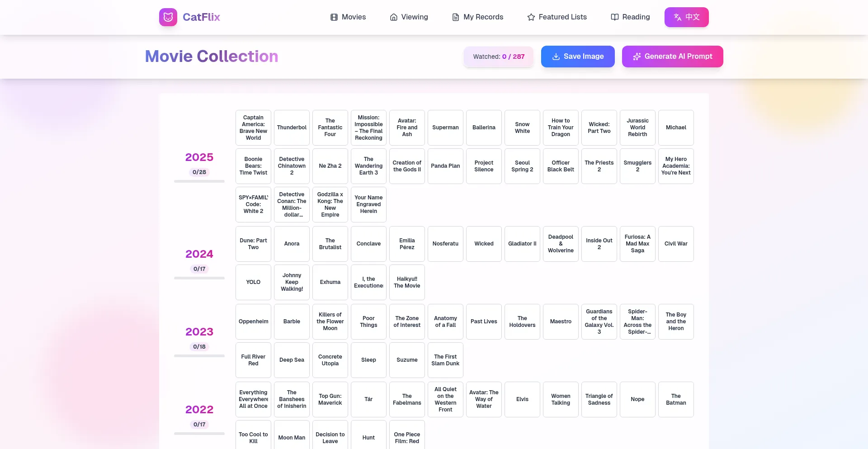Viewport: 868px width, 449px height.
Task: Select the Top Gun: Maverick tile
Action: (330, 400)
